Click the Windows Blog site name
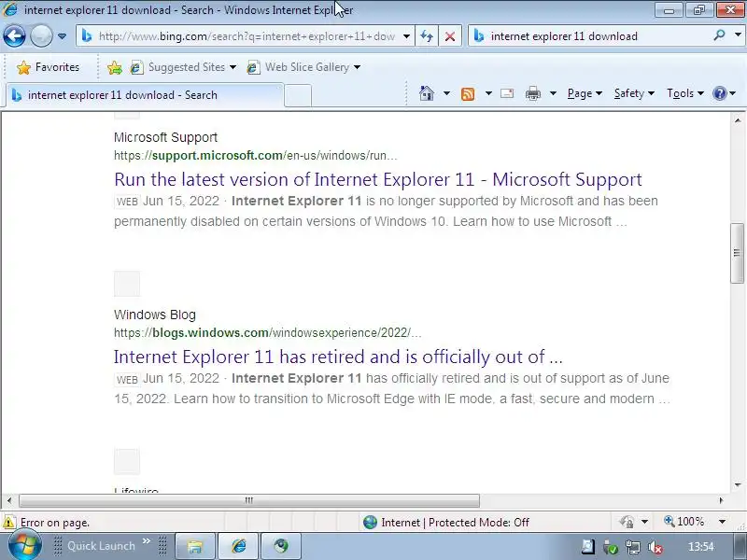This screenshot has width=747, height=560. coord(155,315)
